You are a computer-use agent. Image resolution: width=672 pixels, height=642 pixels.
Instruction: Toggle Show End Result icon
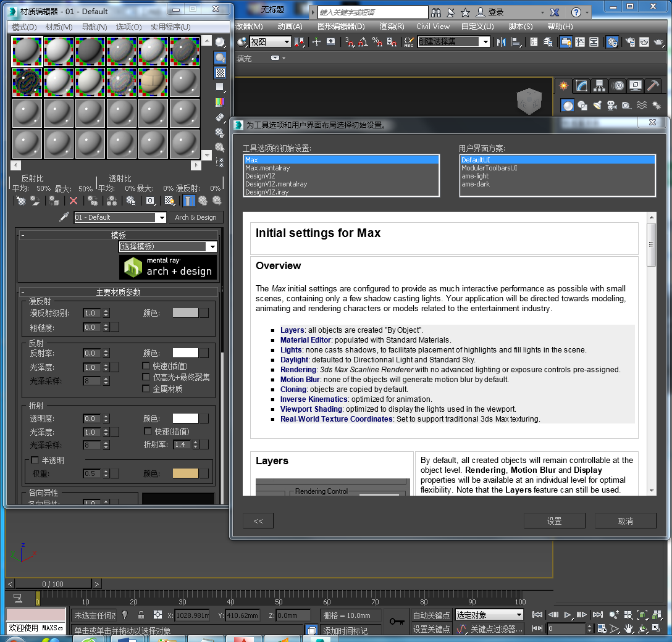(x=188, y=201)
